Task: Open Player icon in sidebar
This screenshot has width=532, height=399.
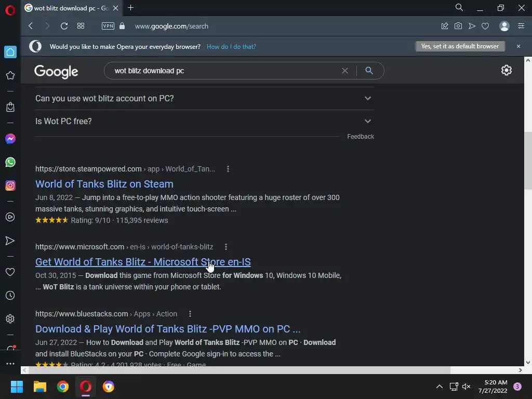Action: click(10, 217)
